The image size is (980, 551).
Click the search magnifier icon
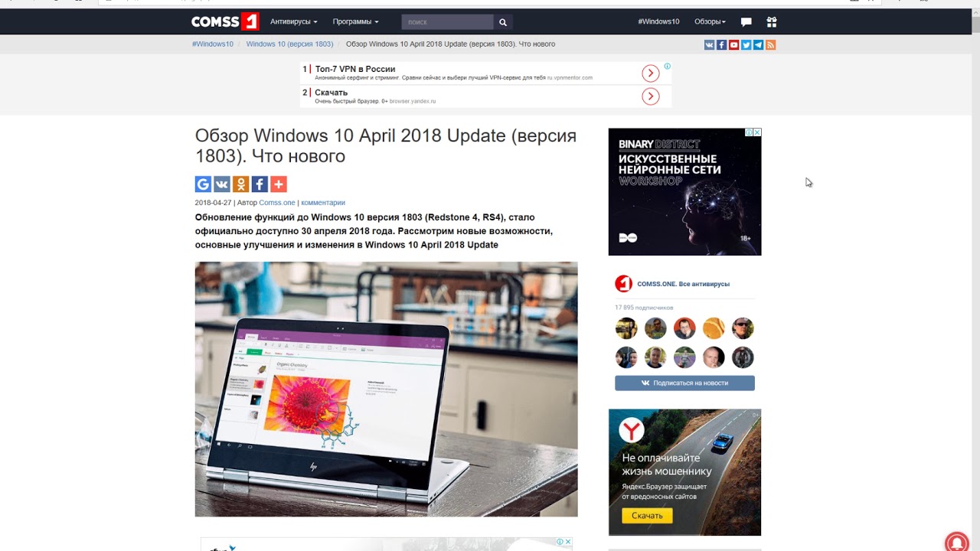tap(503, 22)
